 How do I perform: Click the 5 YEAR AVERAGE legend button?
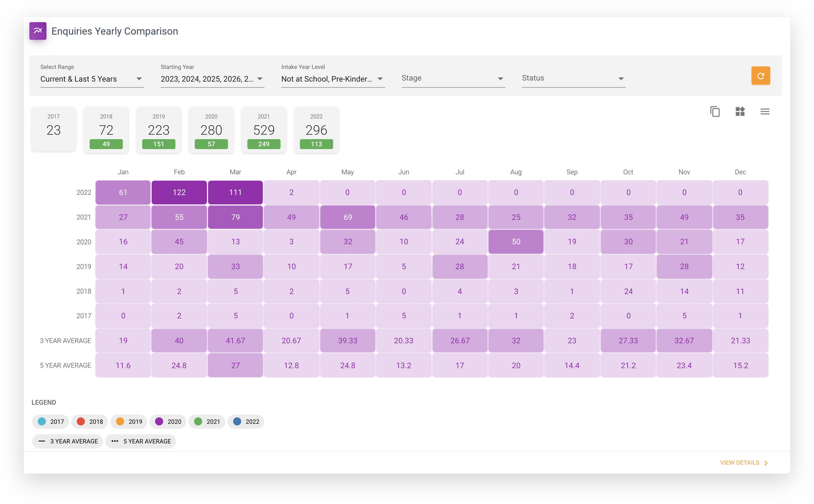[140, 441]
